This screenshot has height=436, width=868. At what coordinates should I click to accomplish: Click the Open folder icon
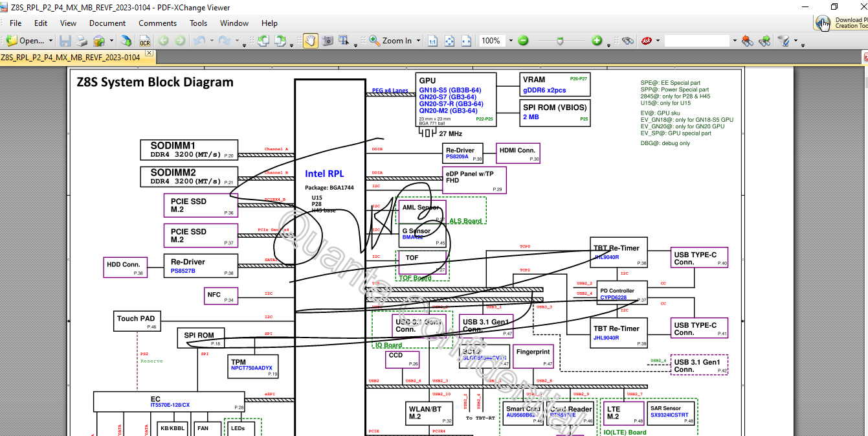click(12, 40)
